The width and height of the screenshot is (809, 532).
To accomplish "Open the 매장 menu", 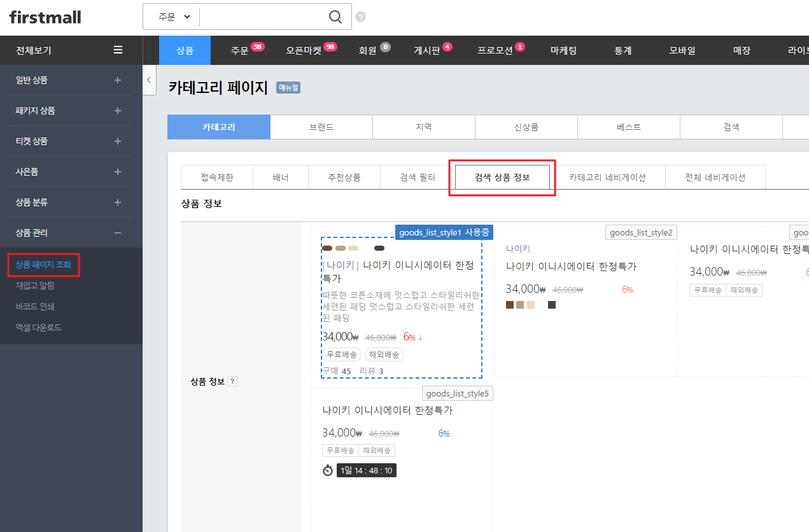I will pyautogui.click(x=742, y=50).
